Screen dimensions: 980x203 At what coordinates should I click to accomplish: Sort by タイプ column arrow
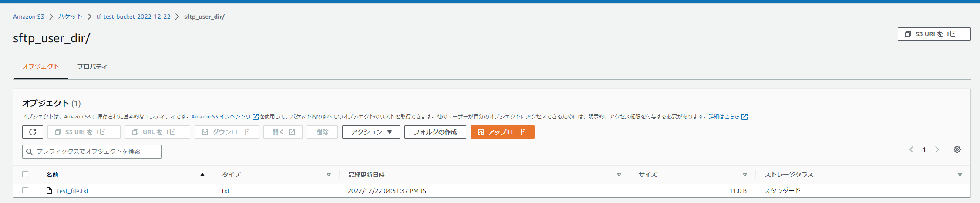point(329,175)
